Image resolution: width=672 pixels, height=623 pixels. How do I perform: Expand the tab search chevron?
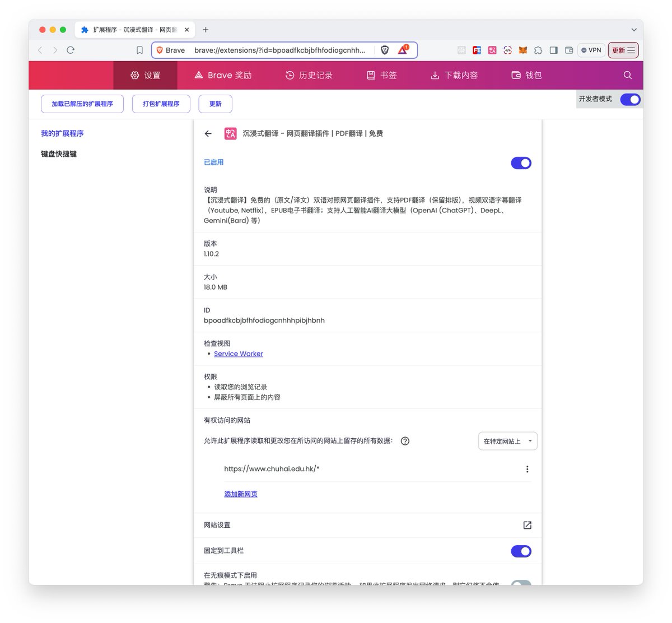point(634,30)
